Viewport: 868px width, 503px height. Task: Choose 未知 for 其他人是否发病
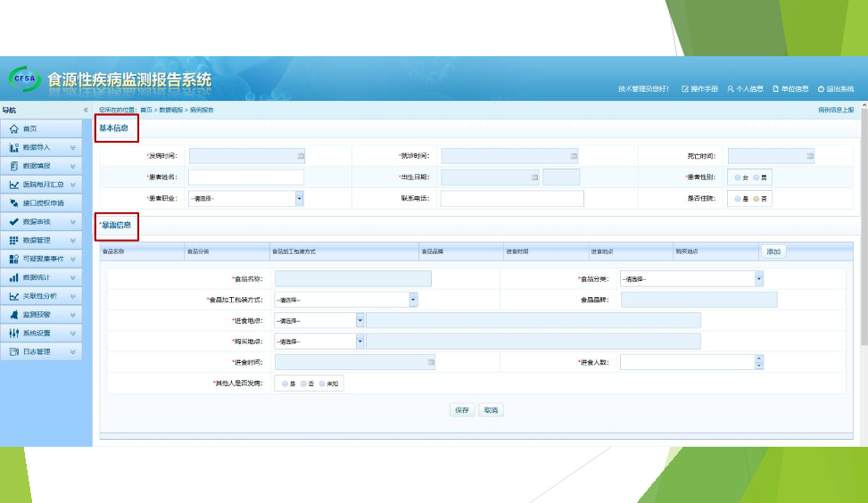pyautogui.click(x=322, y=383)
